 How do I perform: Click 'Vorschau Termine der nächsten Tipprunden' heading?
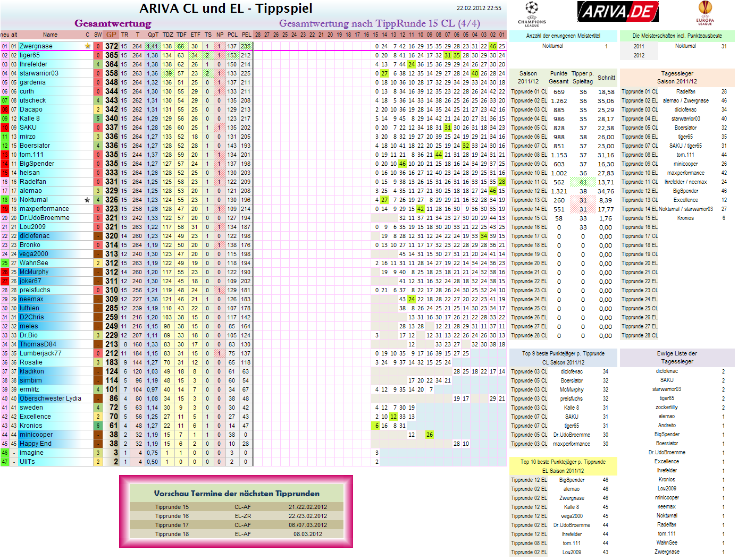pos(237,494)
